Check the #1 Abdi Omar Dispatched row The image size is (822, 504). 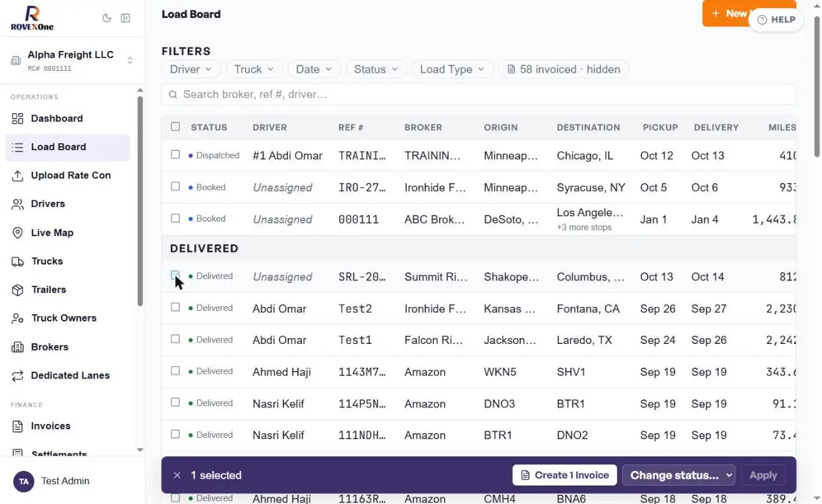[x=175, y=155]
